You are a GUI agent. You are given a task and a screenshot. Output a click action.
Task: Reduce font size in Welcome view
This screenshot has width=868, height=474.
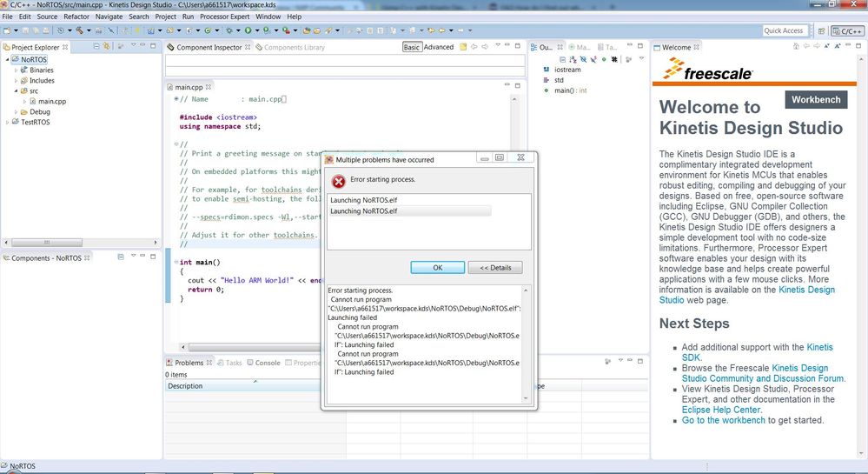(x=827, y=47)
